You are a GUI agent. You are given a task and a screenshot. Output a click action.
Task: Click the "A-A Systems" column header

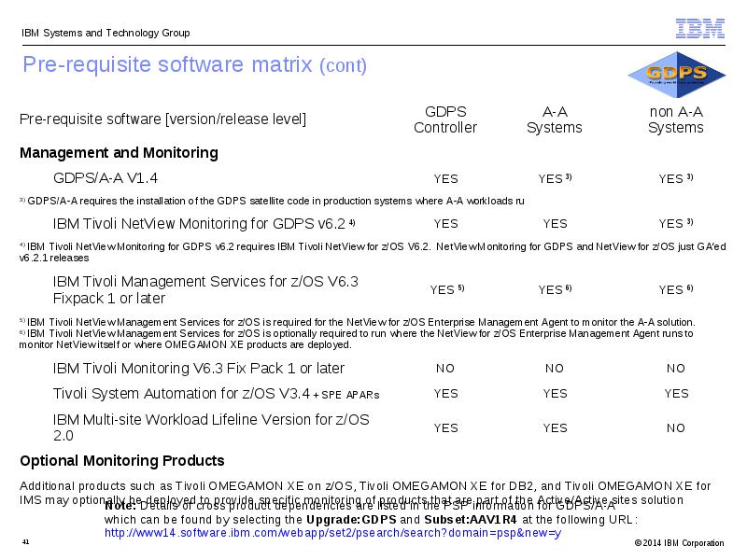[x=555, y=119]
